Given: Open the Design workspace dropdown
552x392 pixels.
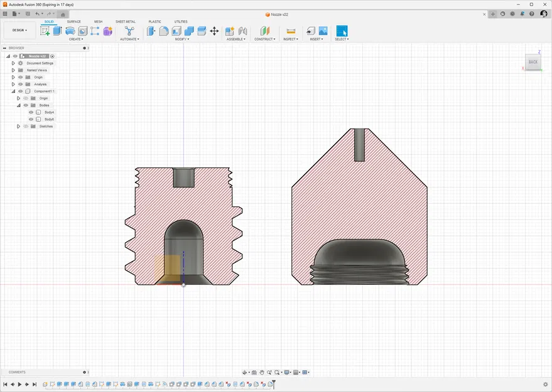Looking at the screenshot, I should pyautogui.click(x=19, y=30).
